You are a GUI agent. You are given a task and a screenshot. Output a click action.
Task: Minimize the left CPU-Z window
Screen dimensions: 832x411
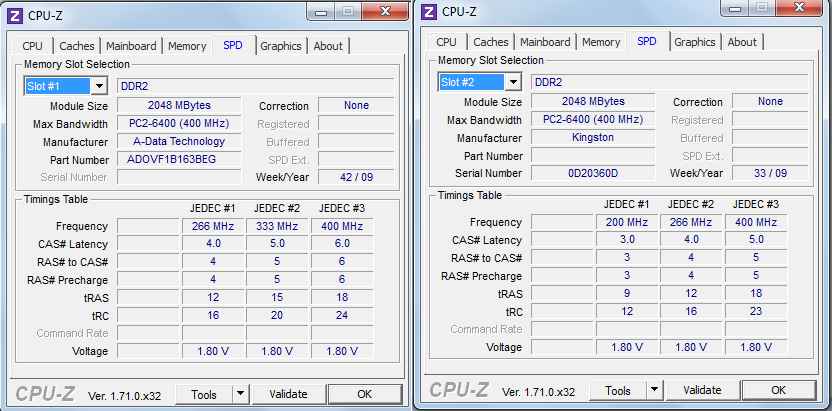click(321, 11)
